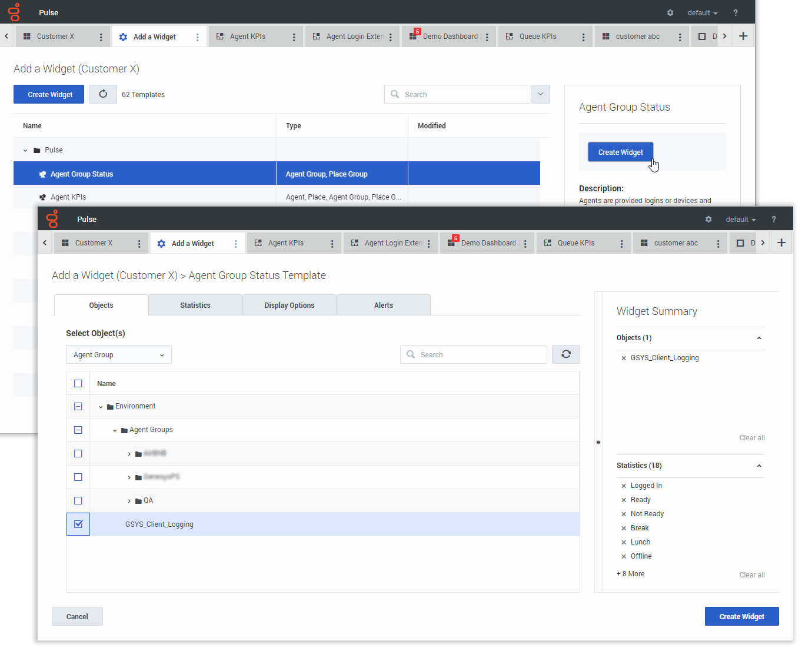Image resolution: width=812 pixels, height=651 pixels.
Task: Toggle the Agent Groups folder checkbox
Action: coord(78,430)
